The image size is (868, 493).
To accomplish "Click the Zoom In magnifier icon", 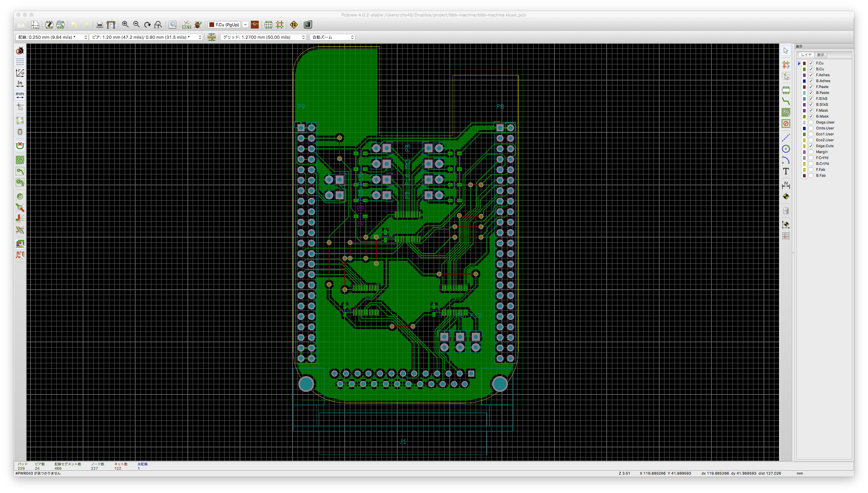I will click(125, 24).
